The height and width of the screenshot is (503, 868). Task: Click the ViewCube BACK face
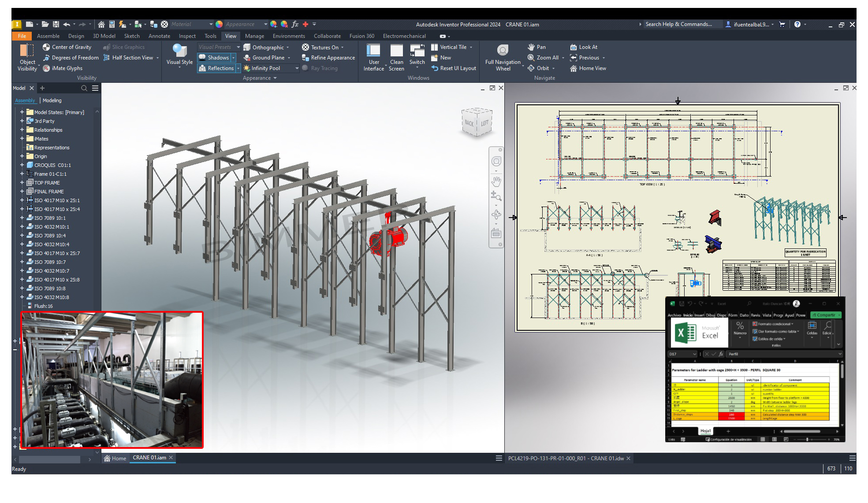(x=469, y=123)
